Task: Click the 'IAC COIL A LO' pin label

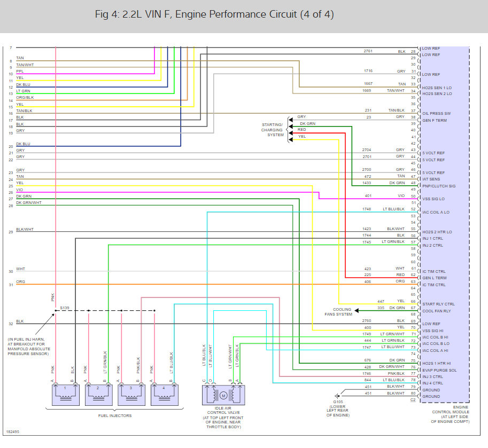Action: click(436, 212)
